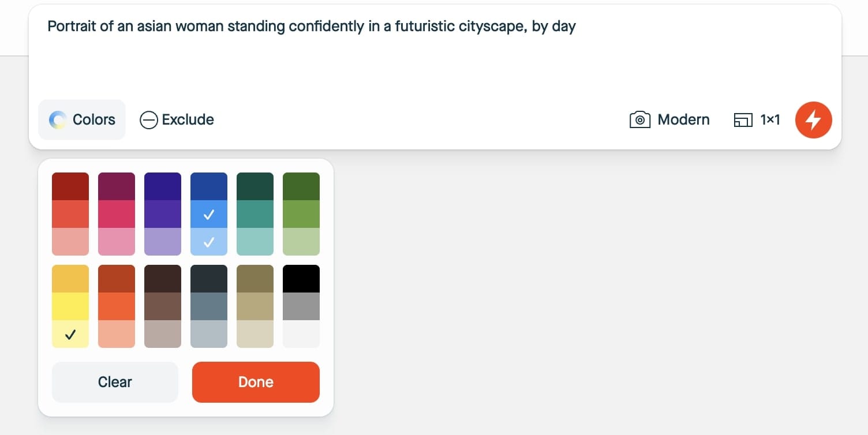Click the orange lightning generate button

pos(813,120)
